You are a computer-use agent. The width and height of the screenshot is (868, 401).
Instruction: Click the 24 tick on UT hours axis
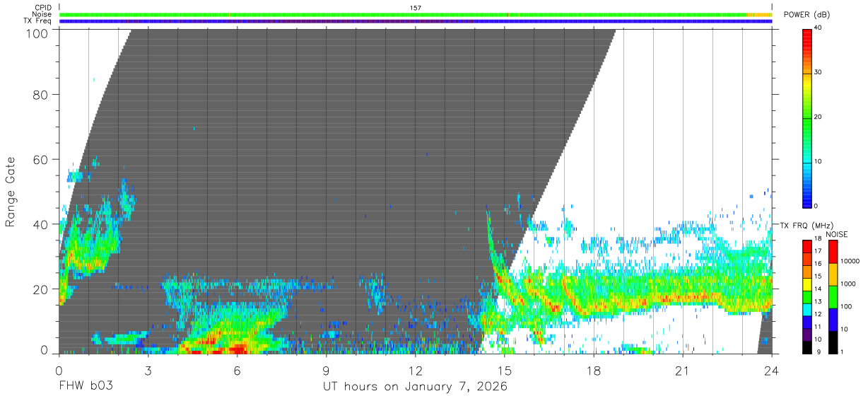(x=772, y=371)
